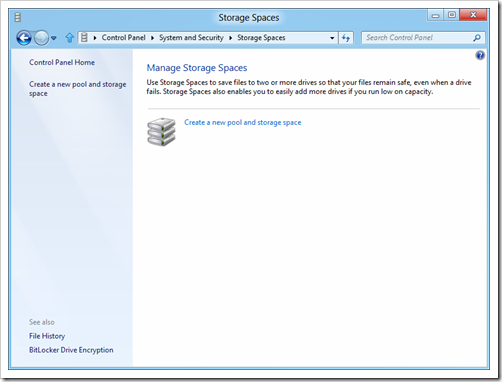Minimize the Storage Spaces window
The height and width of the screenshot is (382, 502).
[x=435, y=15]
